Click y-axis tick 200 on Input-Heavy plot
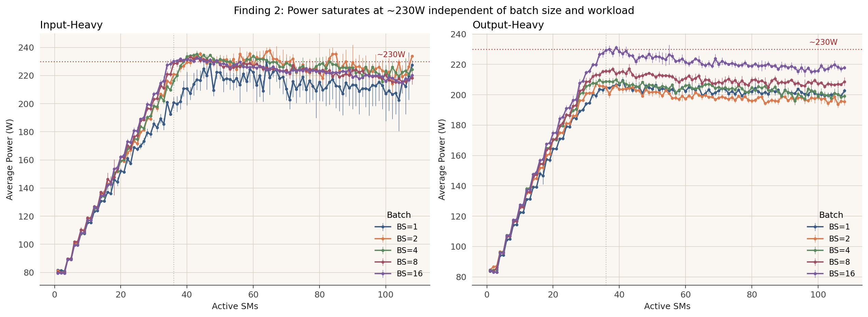Image resolution: width=868 pixels, height=317 pixels. coord(26,104)
